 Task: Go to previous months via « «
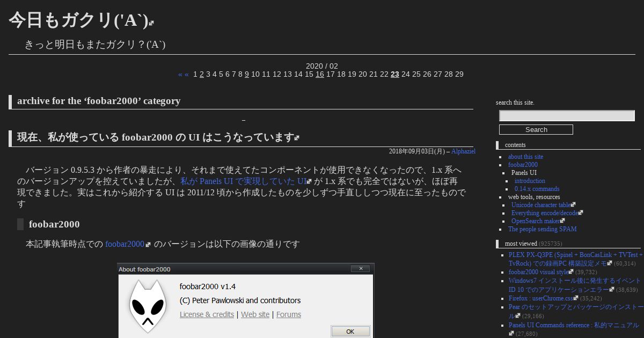[x=184, y=74]
